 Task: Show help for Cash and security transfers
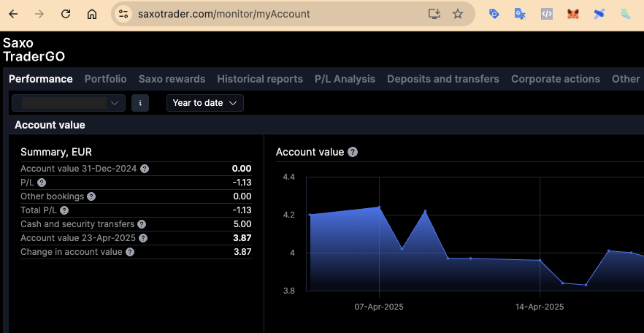click(141, 224)
